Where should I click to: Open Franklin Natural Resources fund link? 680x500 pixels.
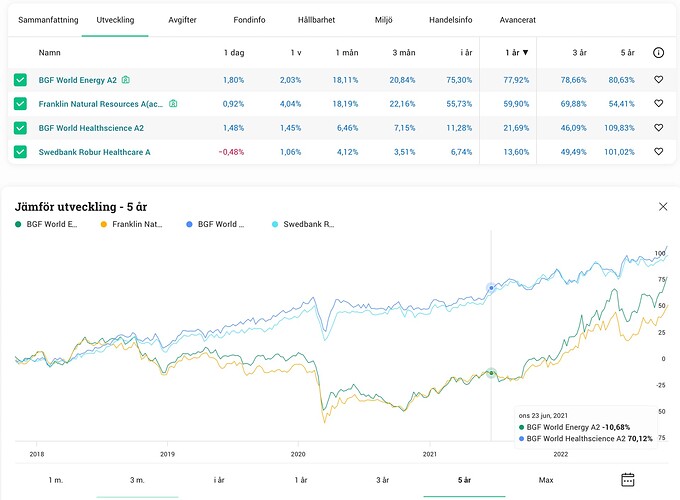click(101, 104)
